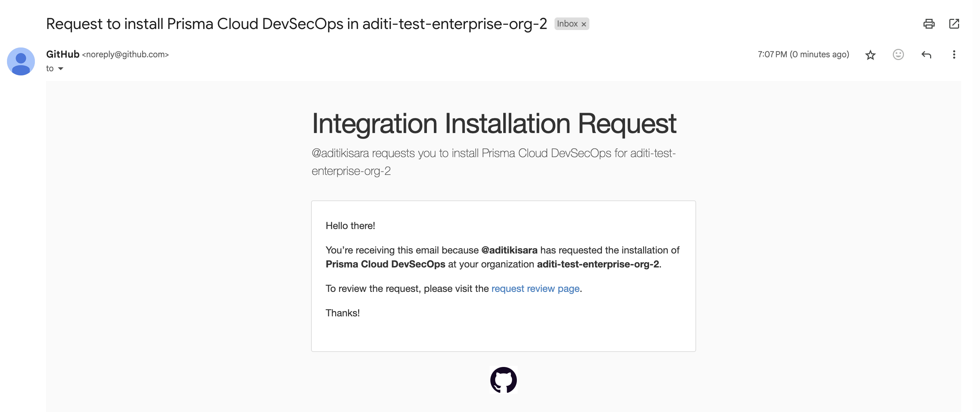Click the bold GitHub sender name

click(x=63, y=54)
